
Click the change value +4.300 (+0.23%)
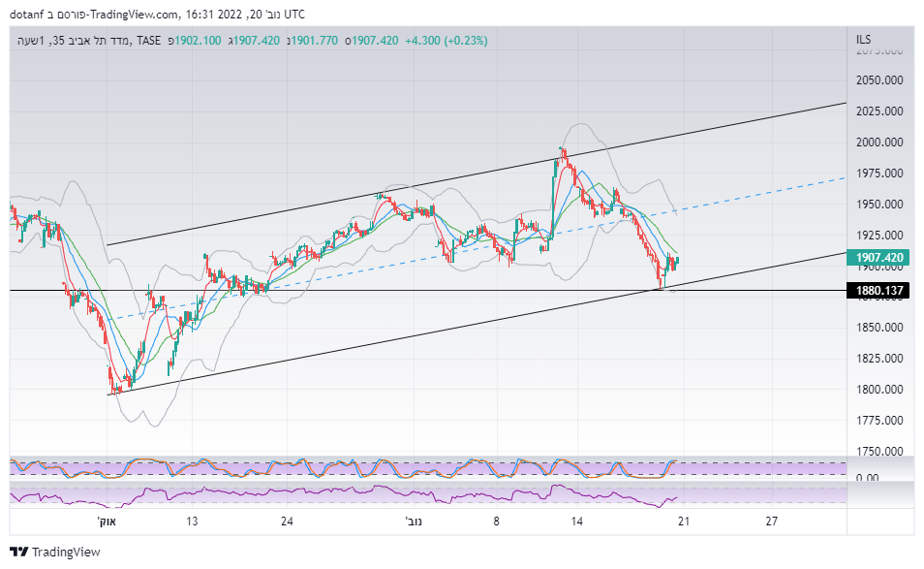coord(447,40)
